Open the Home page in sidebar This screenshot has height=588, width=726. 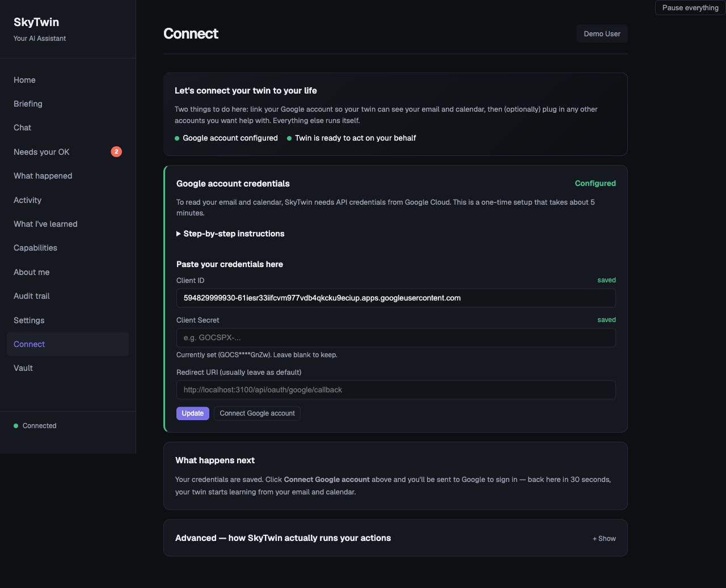[x=67, y=80]
